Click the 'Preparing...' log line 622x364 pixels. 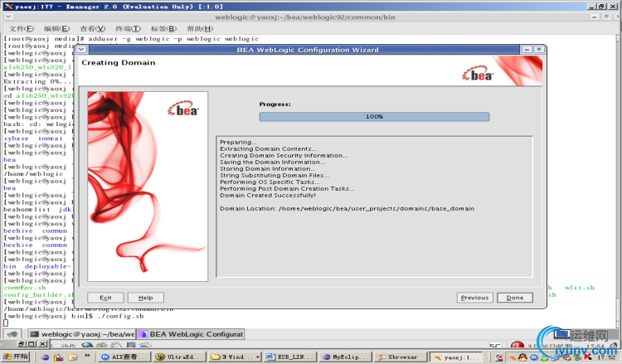click(238, 142)
